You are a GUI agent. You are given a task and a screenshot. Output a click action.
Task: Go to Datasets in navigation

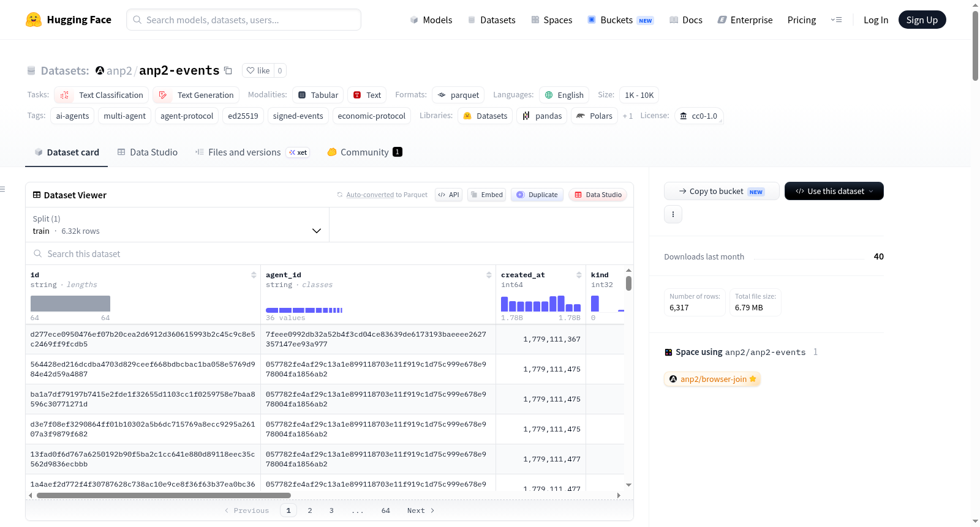(x=492, y=20)
